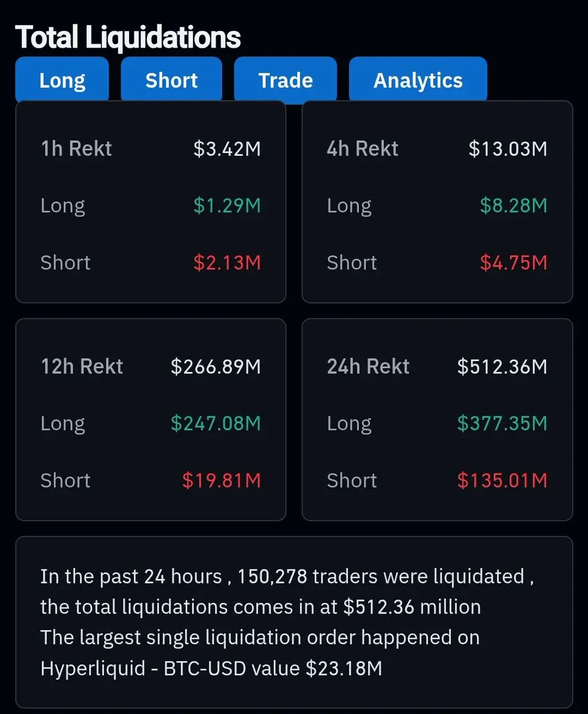Click the 24h Short value $135.01M
The height and width of the screenshot is (714, 588).
pyautogui.click(x=502, y=481)
